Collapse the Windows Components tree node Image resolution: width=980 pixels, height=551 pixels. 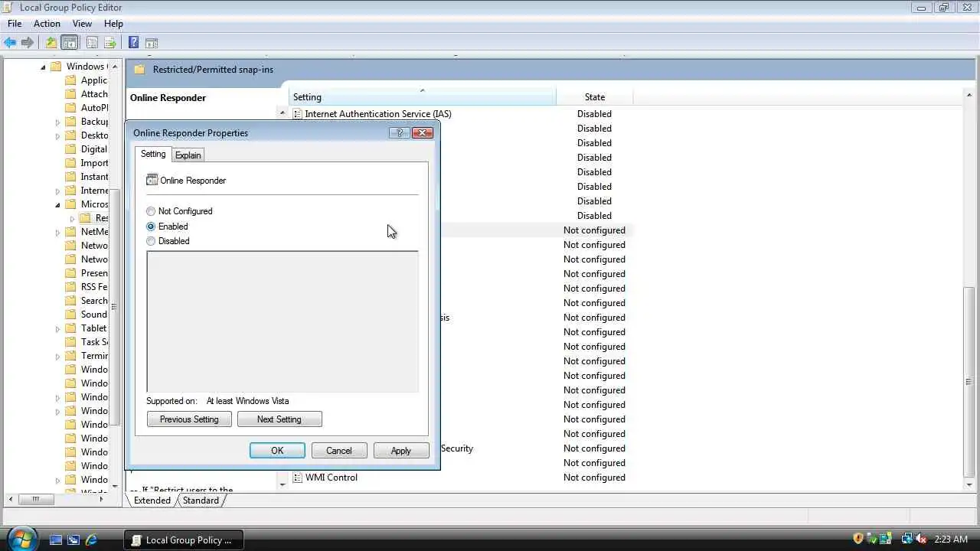(43, 67)
